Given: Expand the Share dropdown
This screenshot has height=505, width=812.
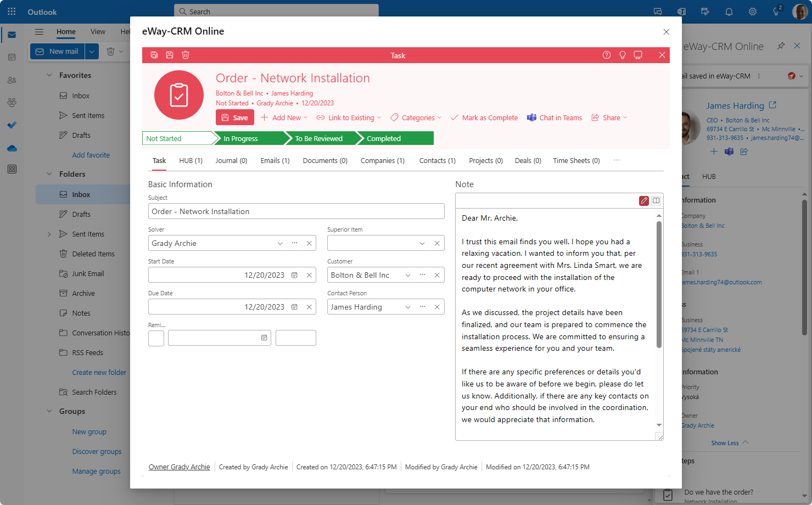Looking at the screenshot, I should (625, 118).
